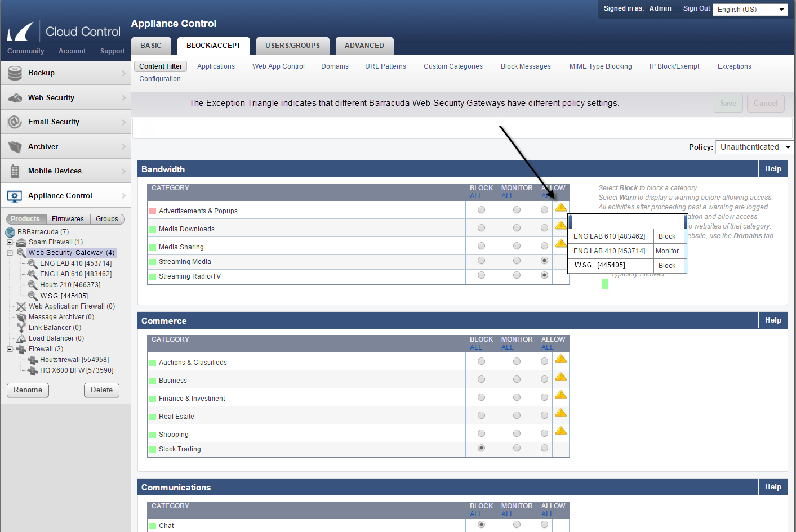Click the ENG LAB 410 device icon
The image size is (796, 532).
click(33, 263)
